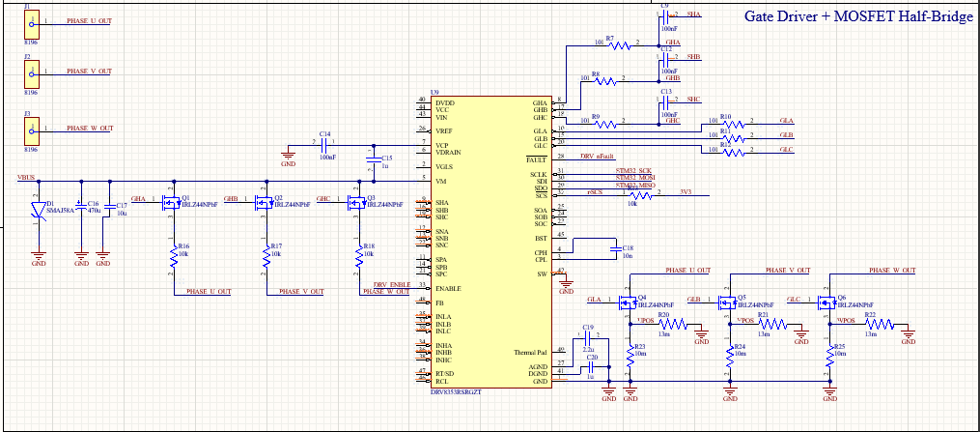Select the R8 gate resistor symbol
This screenshot has width=980, height=432.
(606, 81)
